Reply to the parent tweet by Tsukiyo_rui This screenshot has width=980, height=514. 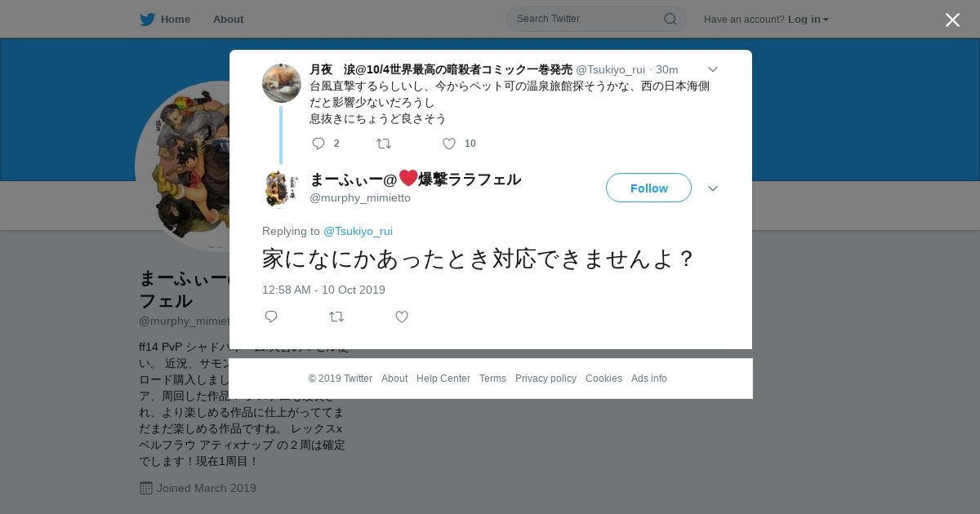pos(318,144)
